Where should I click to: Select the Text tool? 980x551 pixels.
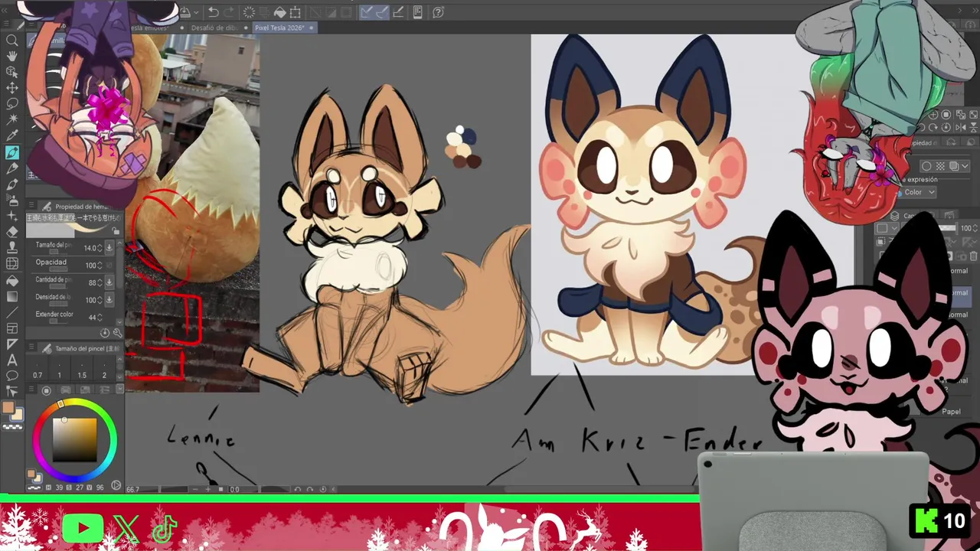click(12, 360)
